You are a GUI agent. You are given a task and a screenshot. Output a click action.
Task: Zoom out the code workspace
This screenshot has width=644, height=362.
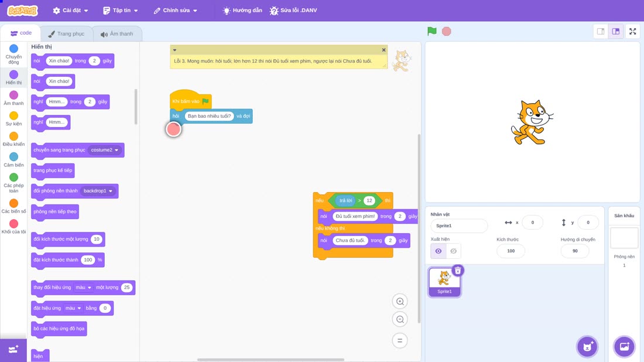click(x=400, y=319)
